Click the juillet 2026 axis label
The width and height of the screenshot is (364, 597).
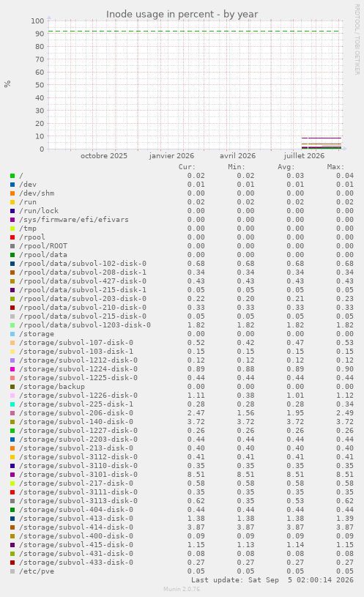tap(304, 156)
